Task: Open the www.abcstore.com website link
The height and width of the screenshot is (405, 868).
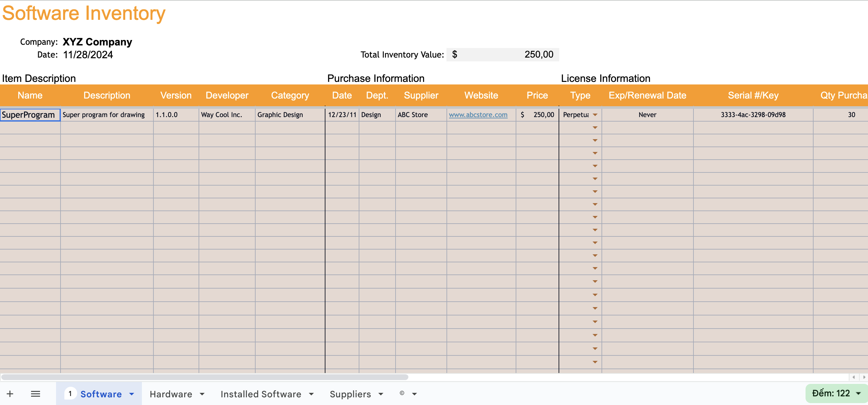Action: point(478,115)
